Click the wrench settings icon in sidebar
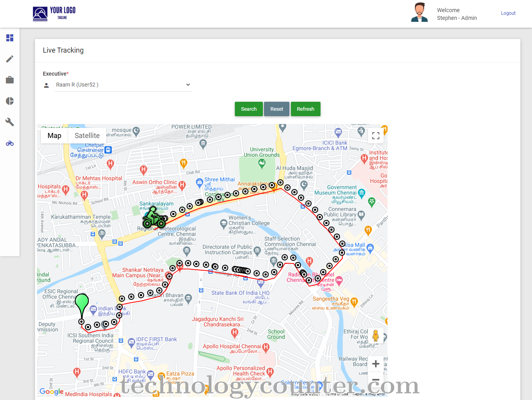The image size is (532, 400). pos(10,122)
